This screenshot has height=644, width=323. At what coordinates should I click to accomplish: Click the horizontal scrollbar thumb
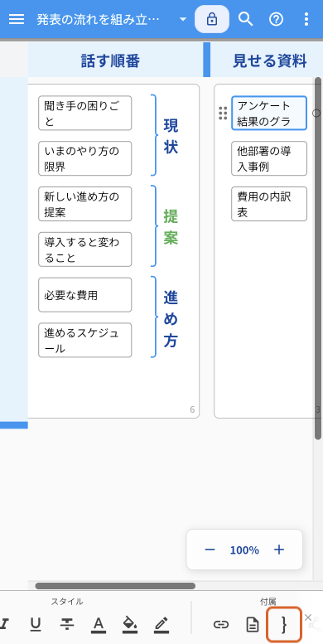coord(115,586)
